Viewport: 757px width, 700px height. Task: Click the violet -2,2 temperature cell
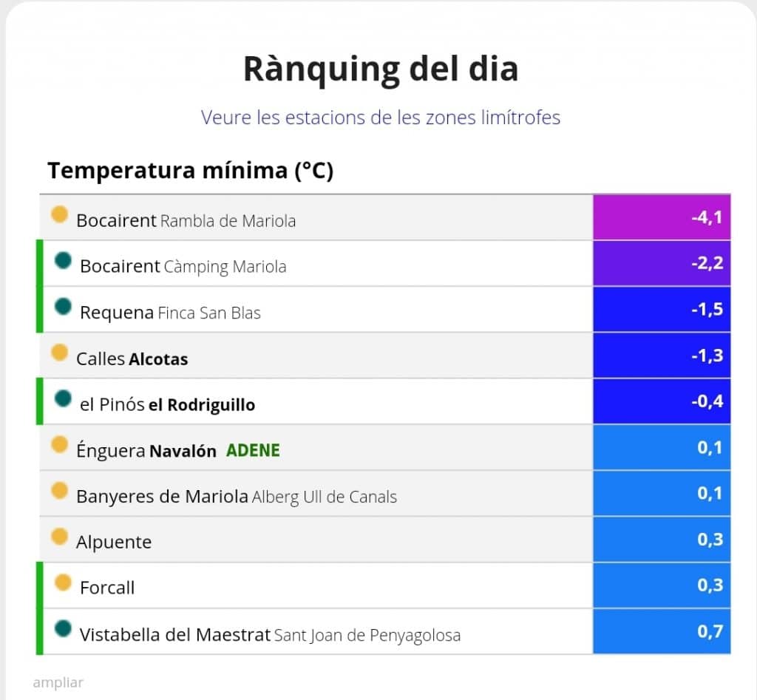click(662, 263)
